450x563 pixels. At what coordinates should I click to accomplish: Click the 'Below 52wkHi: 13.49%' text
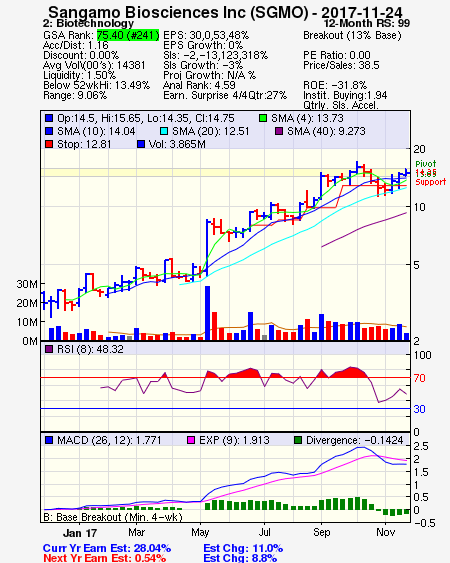pos(96,85)
